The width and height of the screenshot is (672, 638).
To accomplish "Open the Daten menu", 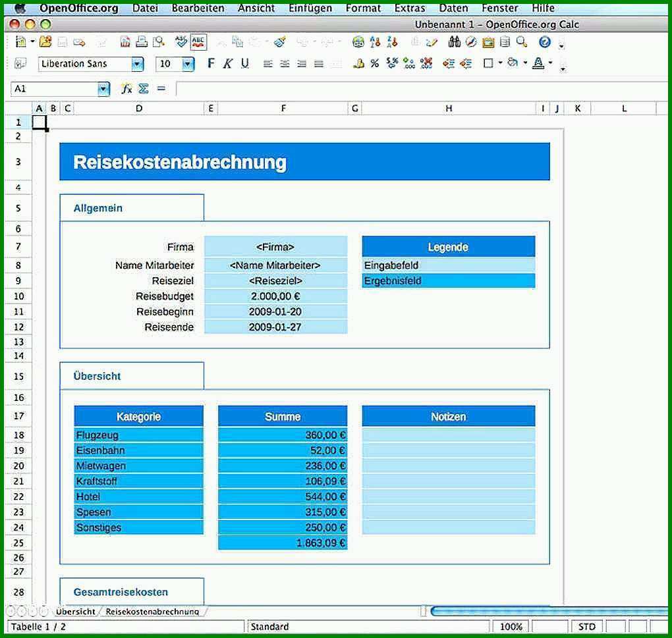I will 453,8.
